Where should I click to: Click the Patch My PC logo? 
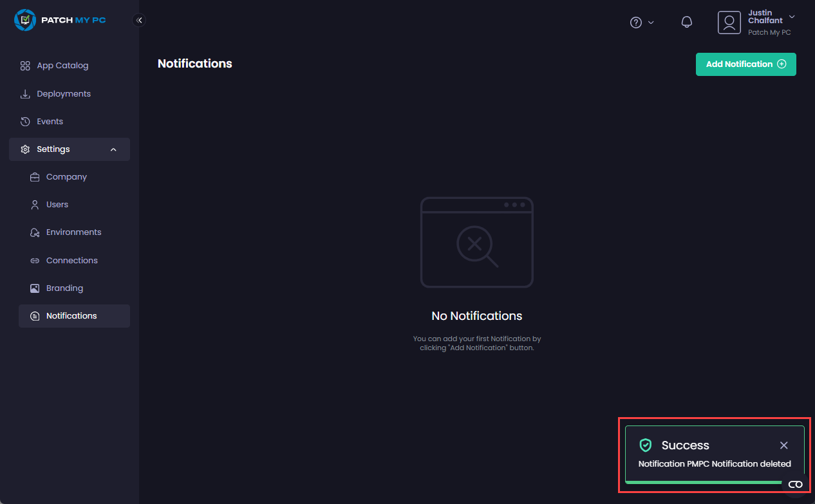click(60, 20)
